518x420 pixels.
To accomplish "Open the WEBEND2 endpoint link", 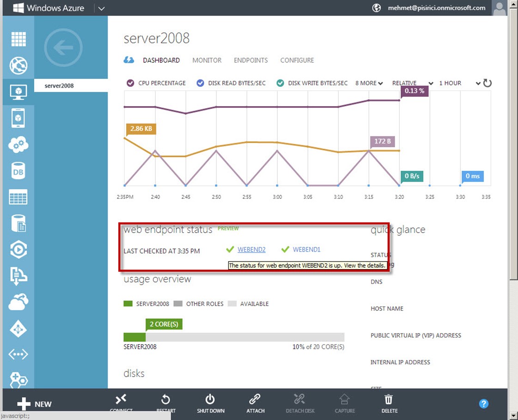I will click(x=251, y=250).
